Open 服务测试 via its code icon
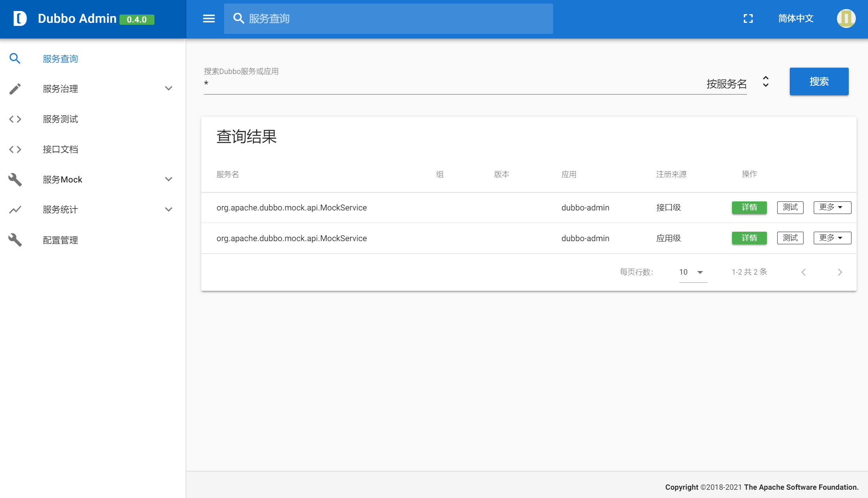 (x=15, y=119)
